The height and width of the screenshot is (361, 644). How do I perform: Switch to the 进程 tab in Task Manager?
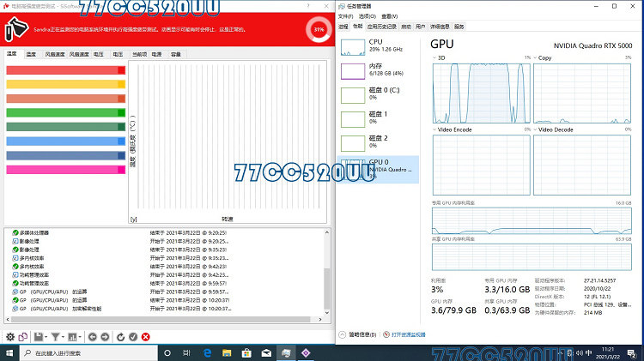coord(343,27)
